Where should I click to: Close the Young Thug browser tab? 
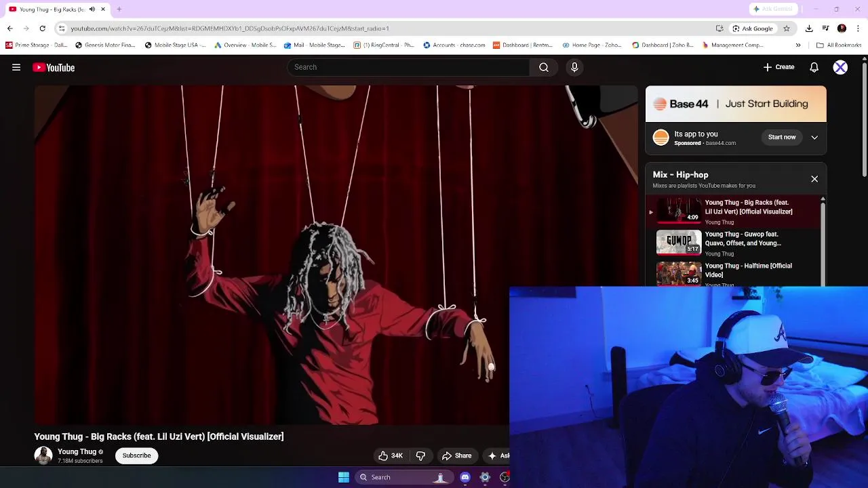pyautogui.click(x=103, y=9)
